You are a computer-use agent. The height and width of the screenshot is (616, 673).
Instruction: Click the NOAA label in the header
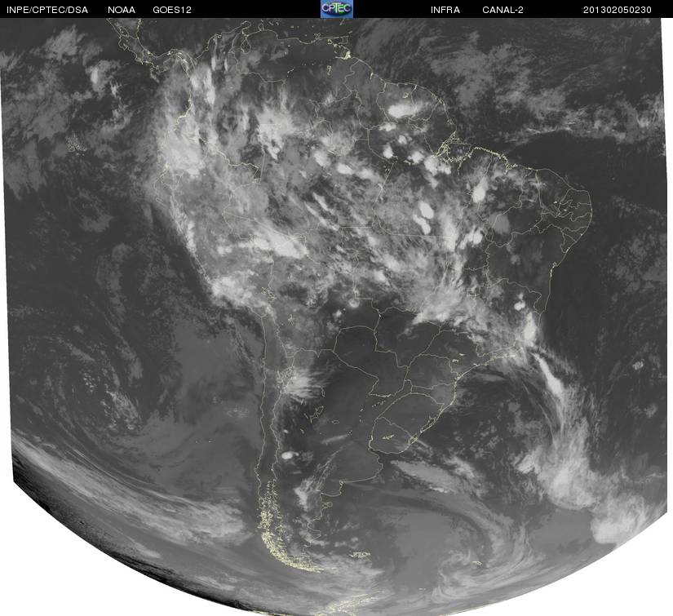(x=122, y=10)
